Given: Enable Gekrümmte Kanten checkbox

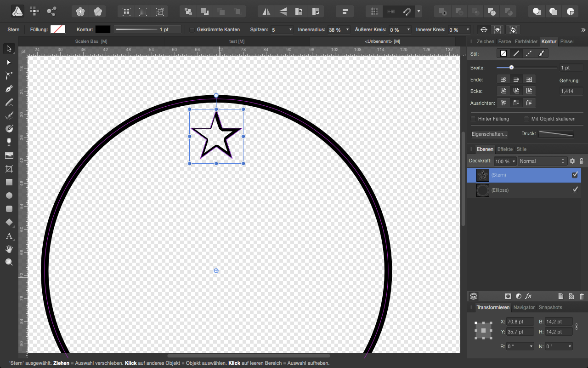Looking at the screenshot, I should [192, 29].
